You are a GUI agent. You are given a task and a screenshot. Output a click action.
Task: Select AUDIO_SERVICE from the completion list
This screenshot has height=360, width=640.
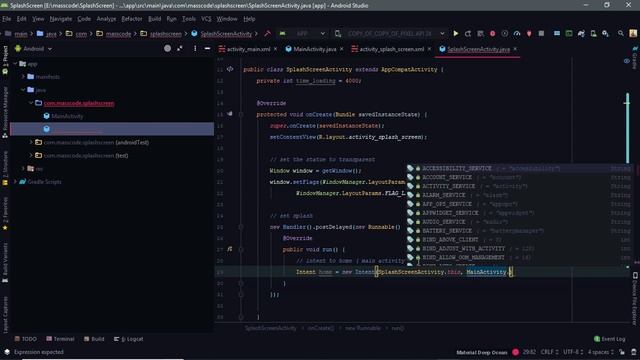519,222
